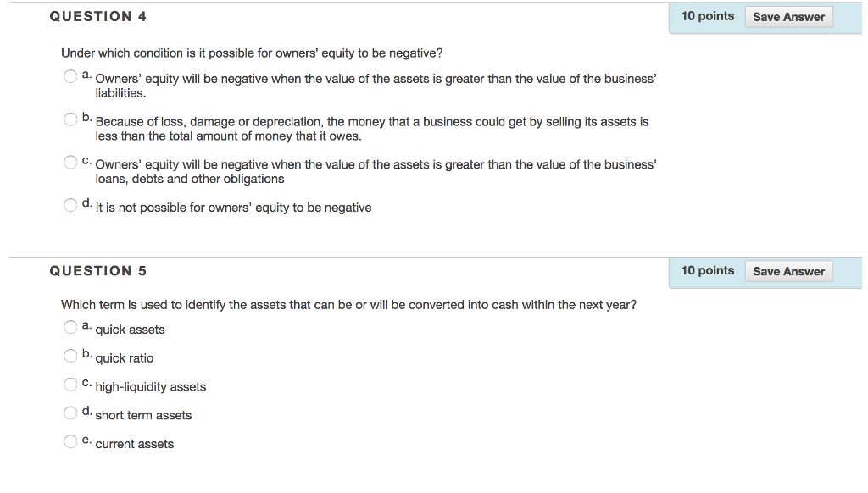868x493 pixels.
Task: Select the 'current assets' answer
Action: [x=70, y=440]
